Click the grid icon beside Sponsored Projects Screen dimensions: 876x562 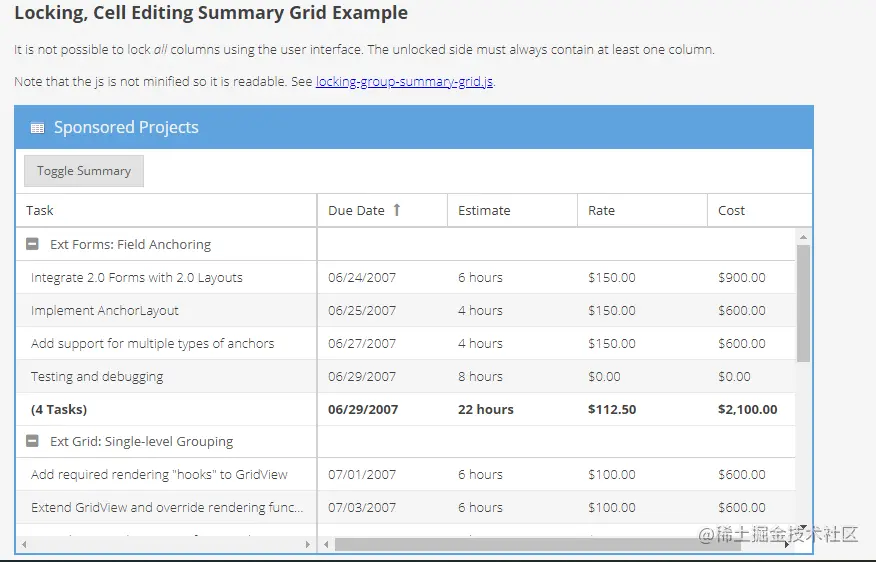pyautogui.click(x=37, y=128)
